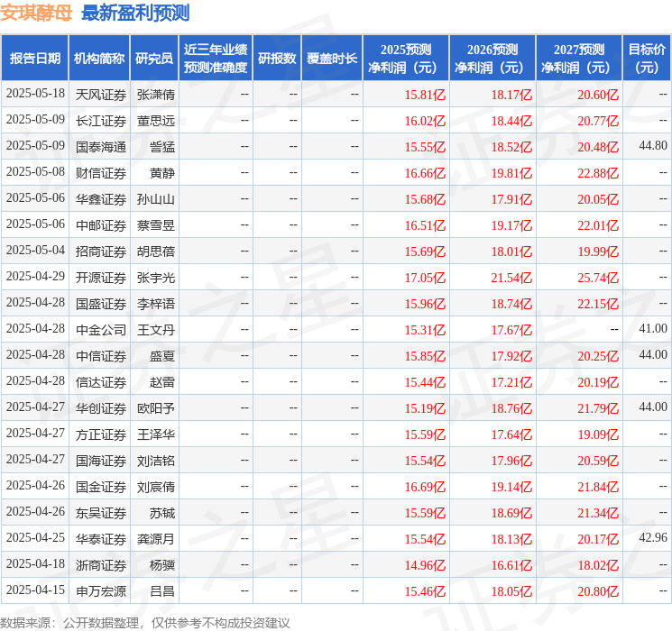Click the 研报数 column header

276,59
